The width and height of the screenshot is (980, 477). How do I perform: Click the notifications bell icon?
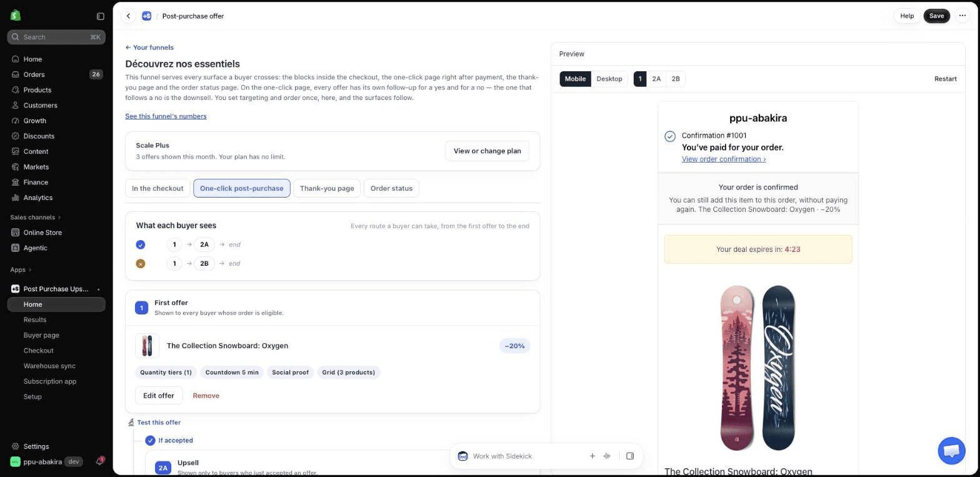[x=99, y=462]
